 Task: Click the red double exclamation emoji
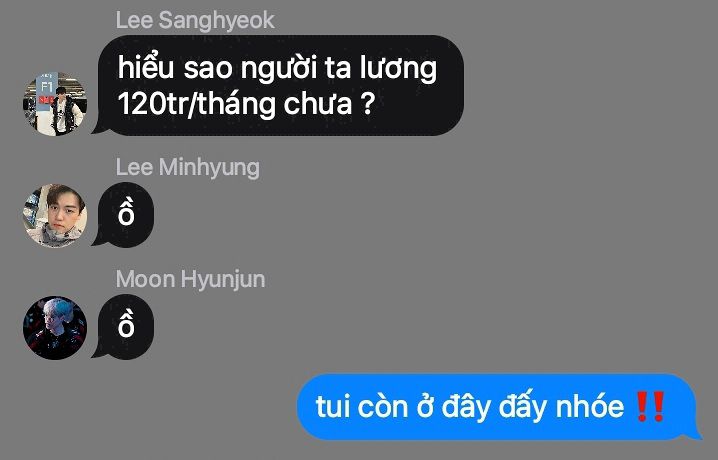click(650, 406)
